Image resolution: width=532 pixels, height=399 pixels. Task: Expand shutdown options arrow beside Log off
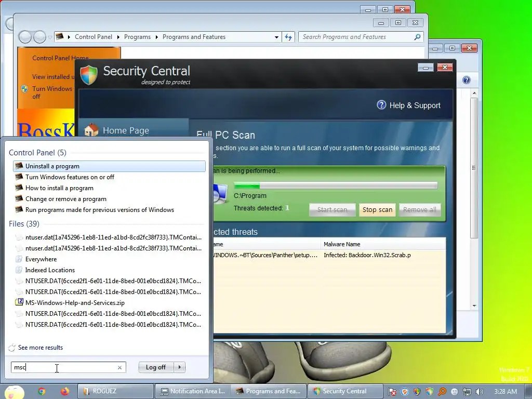(x=179, y=367)
